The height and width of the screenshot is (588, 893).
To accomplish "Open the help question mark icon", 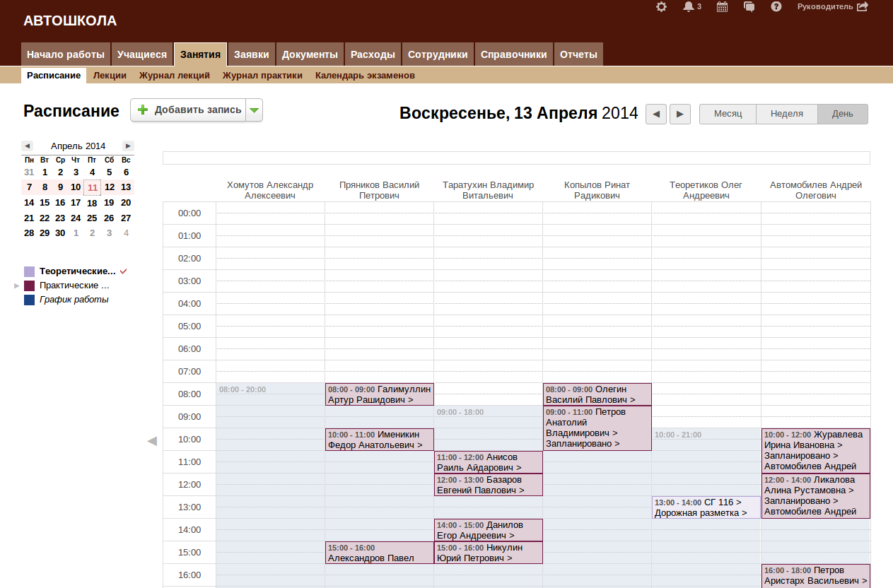I will [776, 7].
